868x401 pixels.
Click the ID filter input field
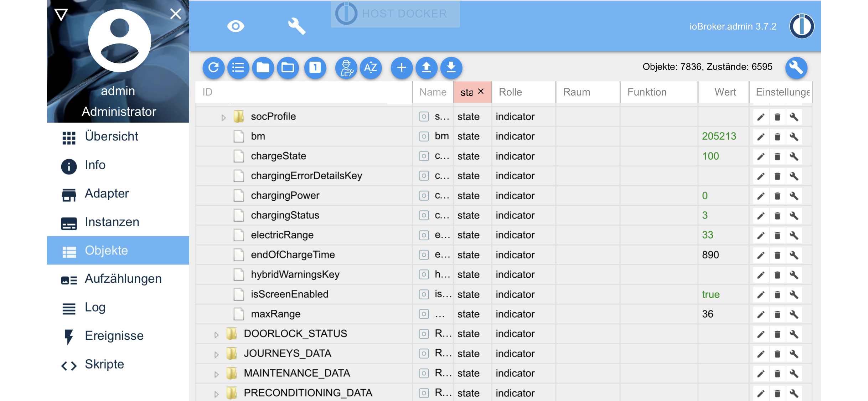(303, 92)
